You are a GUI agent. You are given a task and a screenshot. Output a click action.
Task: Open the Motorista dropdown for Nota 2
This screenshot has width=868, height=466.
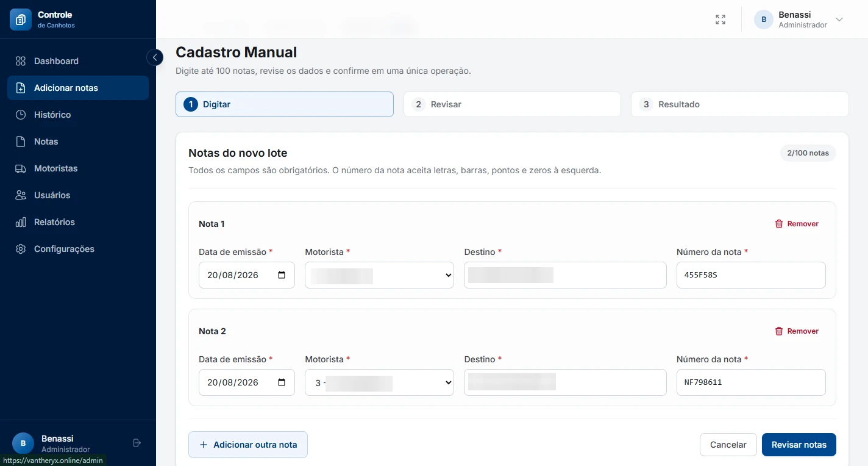(379, 382)
